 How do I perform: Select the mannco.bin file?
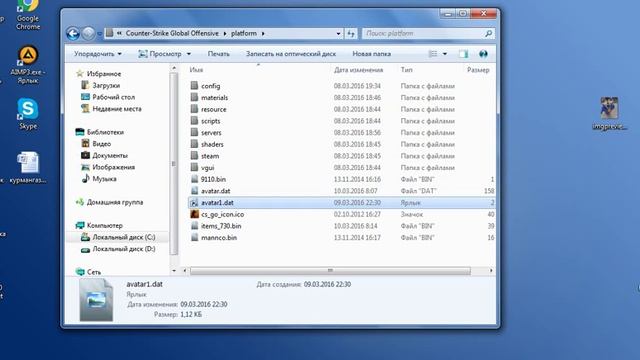coord(219,238)
